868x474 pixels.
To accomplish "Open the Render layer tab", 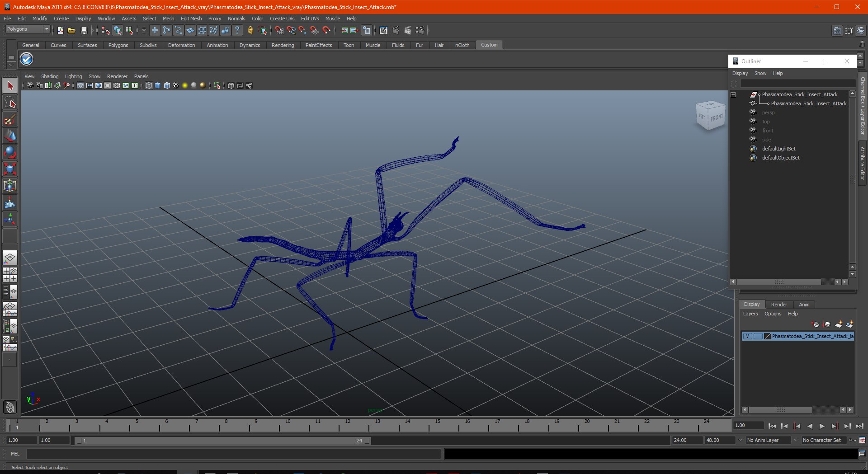I will [779, 305].
